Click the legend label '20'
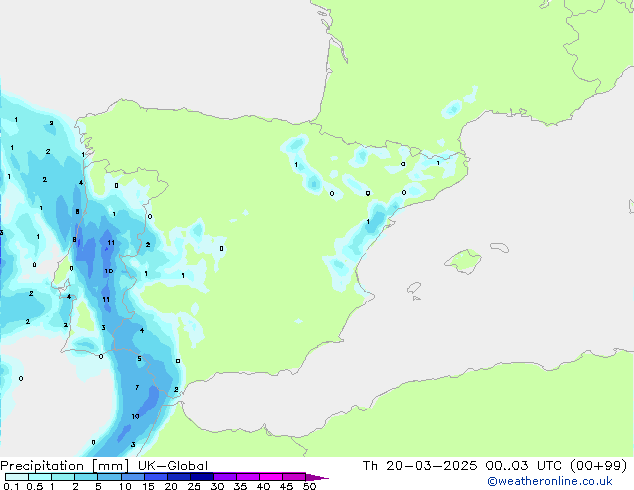This screenshot has width=634, height=490. point(171,486)
